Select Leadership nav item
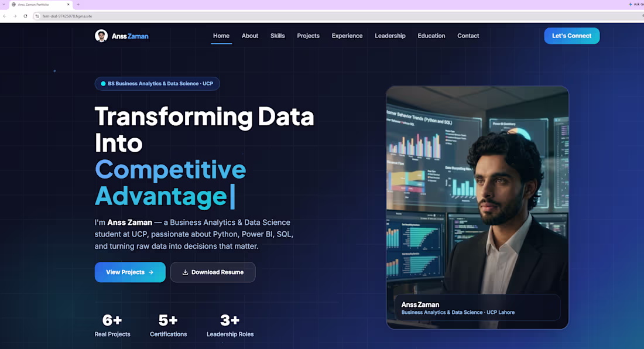 click(x=390, y=36)
